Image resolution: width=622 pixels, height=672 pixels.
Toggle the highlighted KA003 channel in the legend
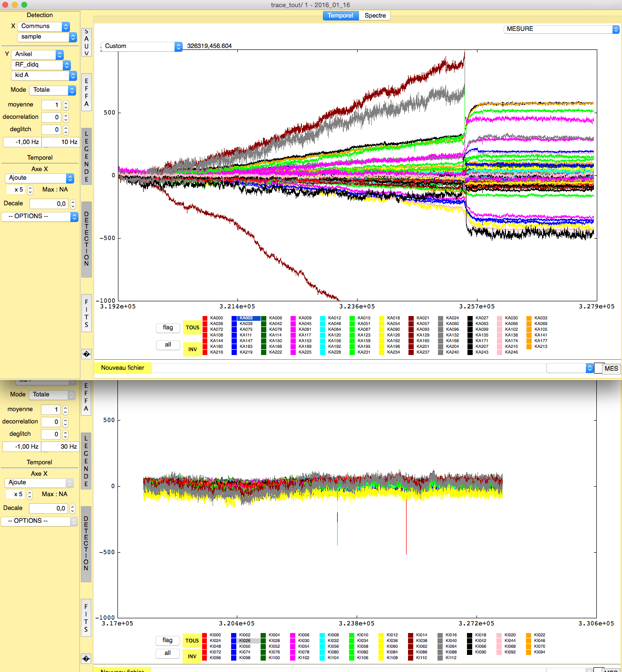pos(246,318)
